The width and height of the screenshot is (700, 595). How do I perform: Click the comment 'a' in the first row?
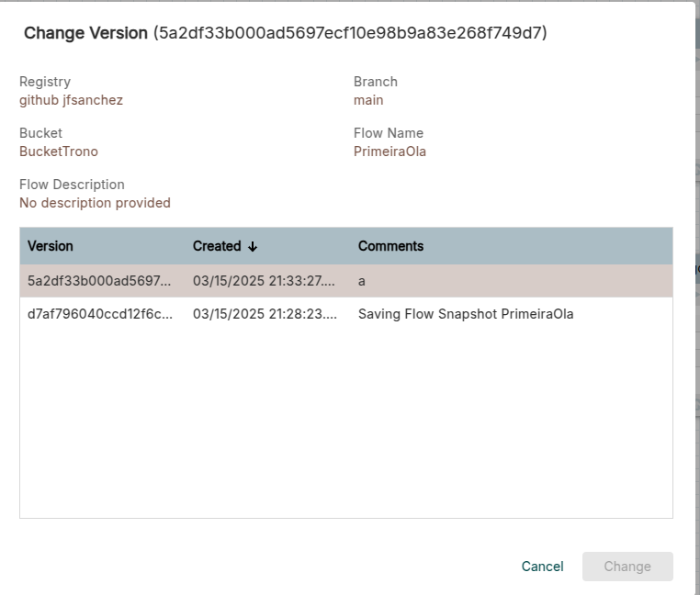tap(362, 281)
